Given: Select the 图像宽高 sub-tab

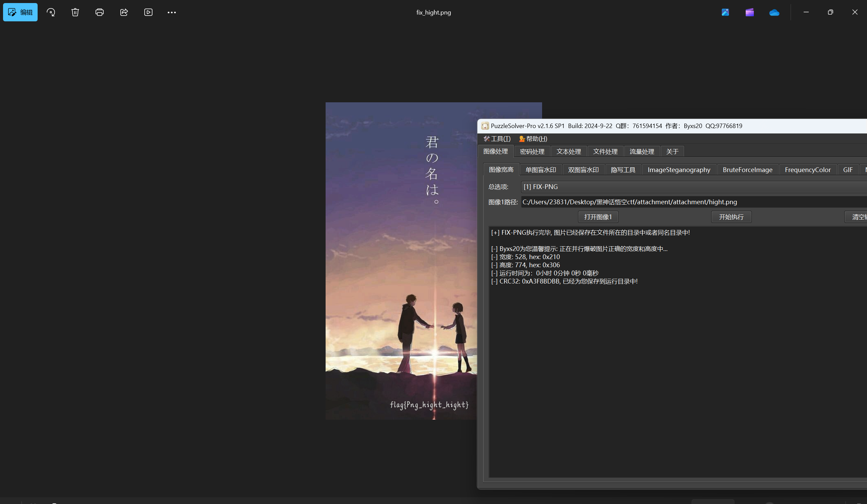Looking at the screenshot, I should click(x=501, y=170).
